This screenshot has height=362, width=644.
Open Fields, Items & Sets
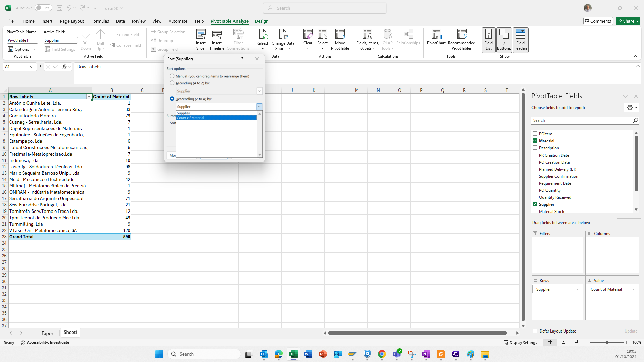pos(367,40)
